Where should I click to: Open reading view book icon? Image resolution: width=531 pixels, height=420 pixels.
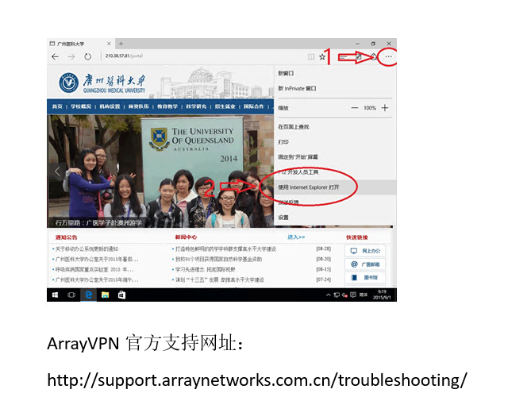click(x=310, y=57)
